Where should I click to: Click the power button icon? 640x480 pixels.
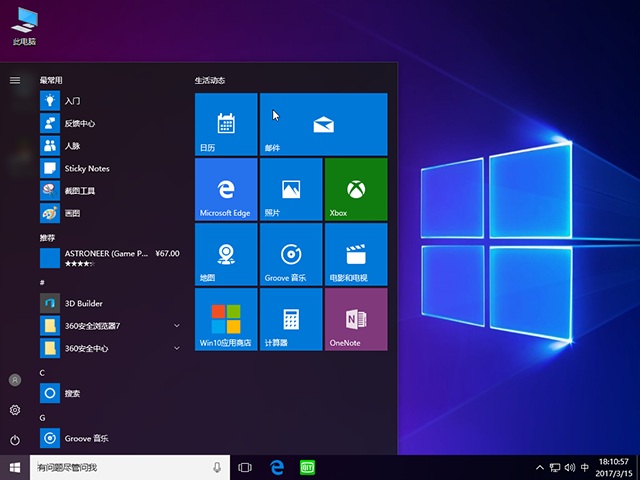pos(15,439)
